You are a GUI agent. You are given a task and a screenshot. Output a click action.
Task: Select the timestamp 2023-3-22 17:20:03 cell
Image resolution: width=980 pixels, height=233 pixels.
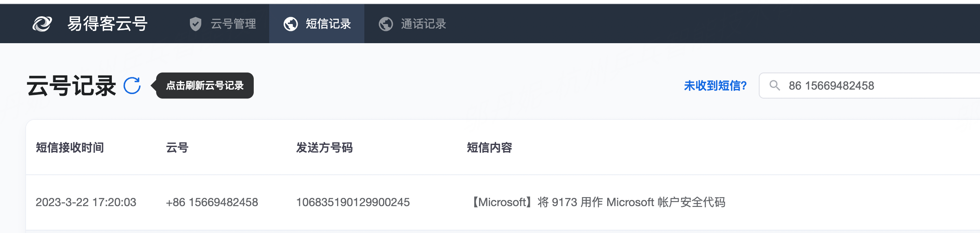coord(86,202)
